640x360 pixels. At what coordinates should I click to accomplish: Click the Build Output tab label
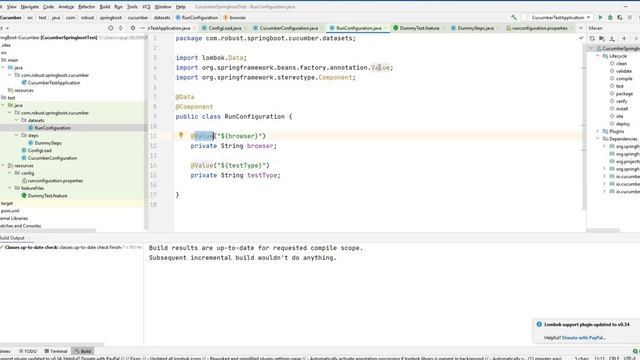point(12,238)
